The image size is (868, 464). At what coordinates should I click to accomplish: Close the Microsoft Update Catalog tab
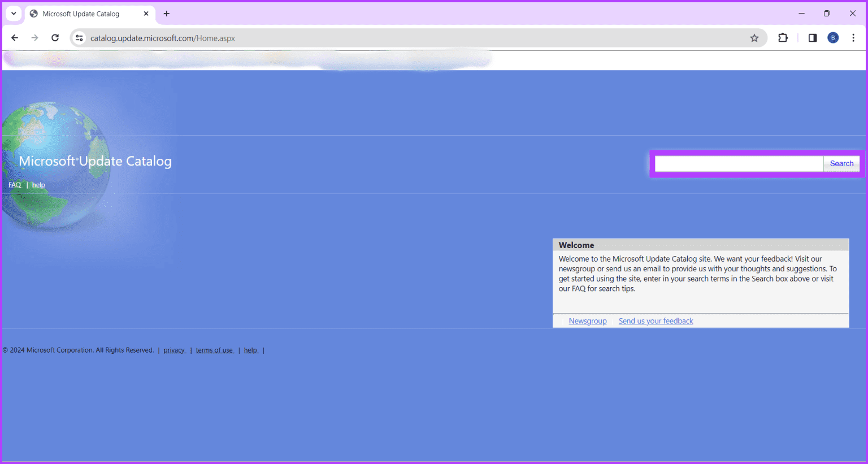146,14
